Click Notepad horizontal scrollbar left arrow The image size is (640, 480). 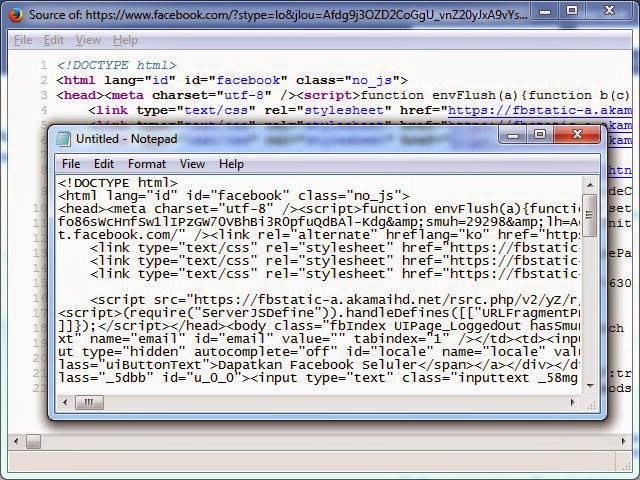tap(65, 402)
